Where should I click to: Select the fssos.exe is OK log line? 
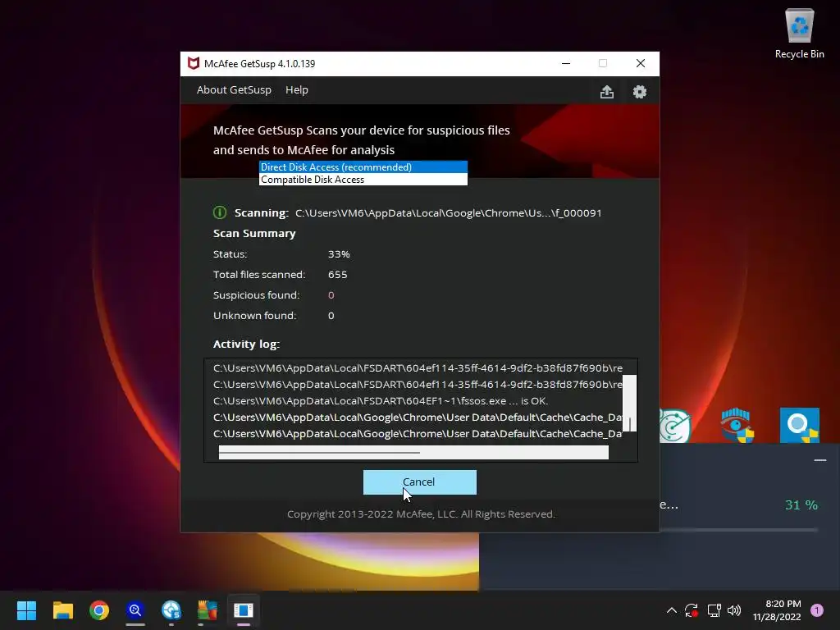coord(381,400)
